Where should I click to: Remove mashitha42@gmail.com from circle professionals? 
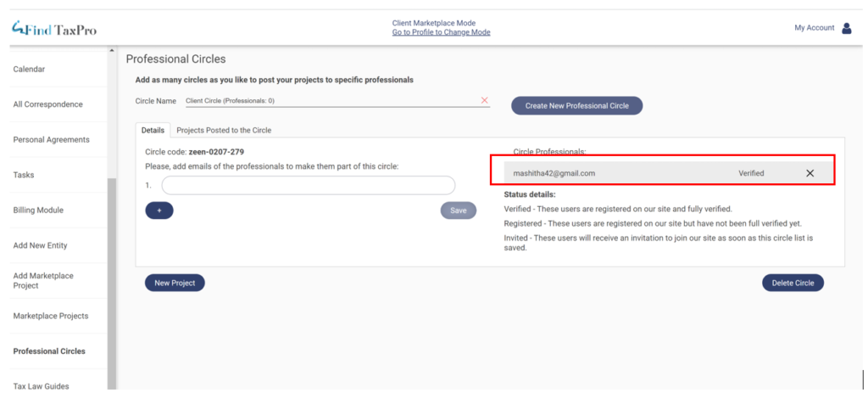tap(810, 173)
